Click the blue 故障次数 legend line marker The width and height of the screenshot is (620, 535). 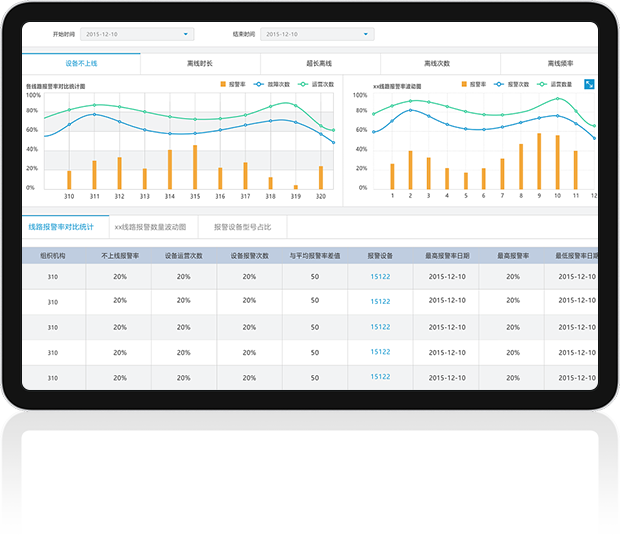tap(259, 85)
